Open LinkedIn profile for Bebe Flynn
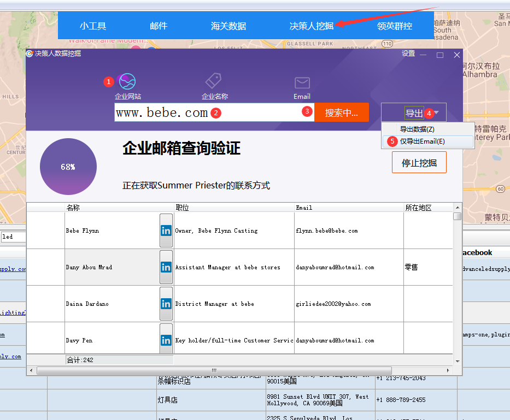 [x=166, y=230]
